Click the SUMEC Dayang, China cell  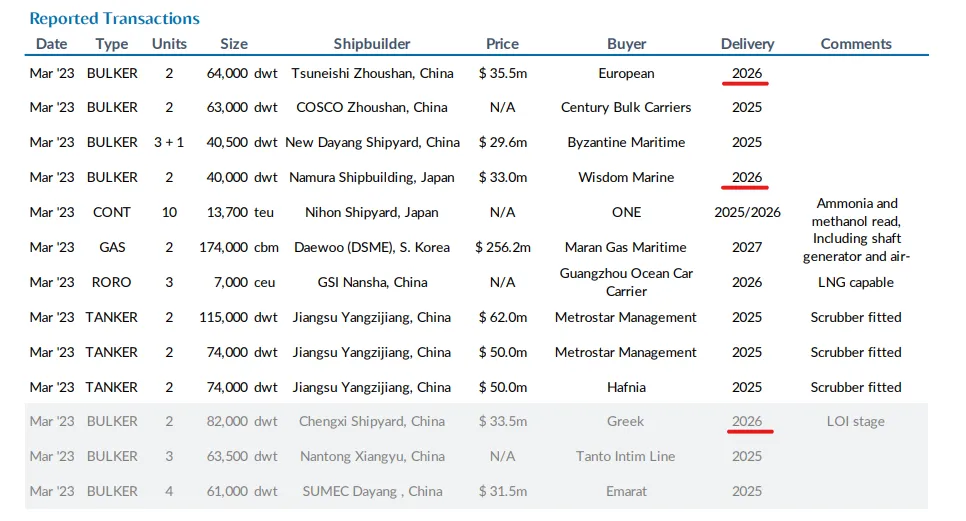pos(372,491)
